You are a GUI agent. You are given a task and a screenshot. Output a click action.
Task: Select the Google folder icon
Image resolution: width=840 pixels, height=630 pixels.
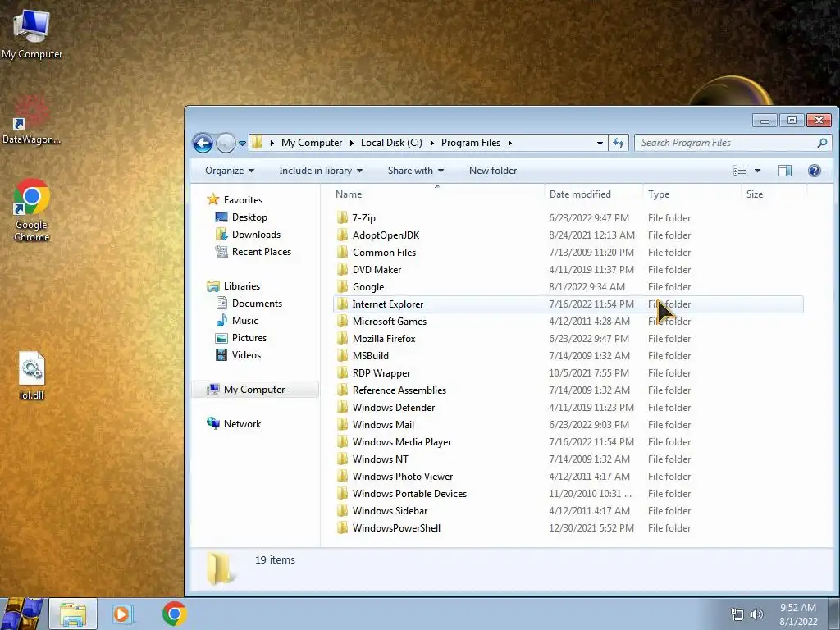(342, 286)
